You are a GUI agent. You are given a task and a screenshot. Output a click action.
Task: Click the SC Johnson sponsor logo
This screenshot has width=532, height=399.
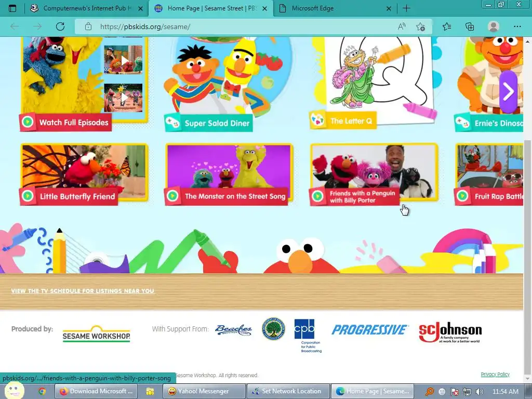(x=450, y=332)
